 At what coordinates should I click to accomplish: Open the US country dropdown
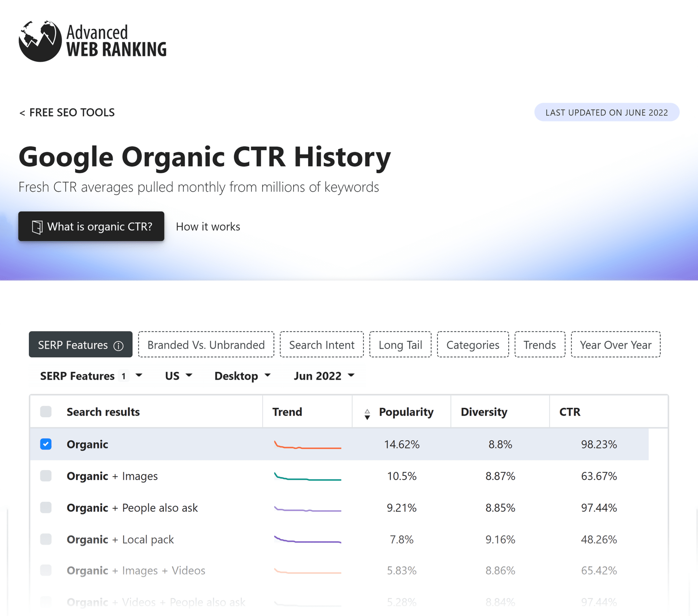(178, 376)
